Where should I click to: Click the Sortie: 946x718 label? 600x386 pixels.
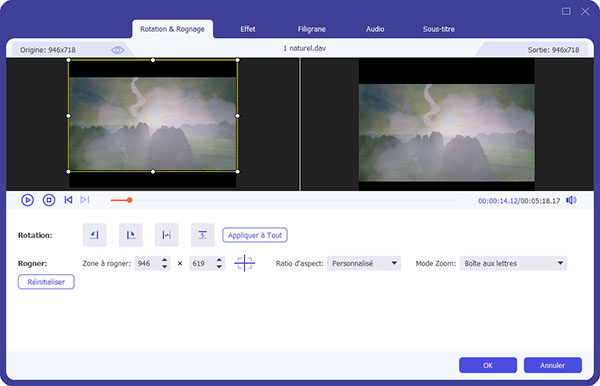pos(553,50)
